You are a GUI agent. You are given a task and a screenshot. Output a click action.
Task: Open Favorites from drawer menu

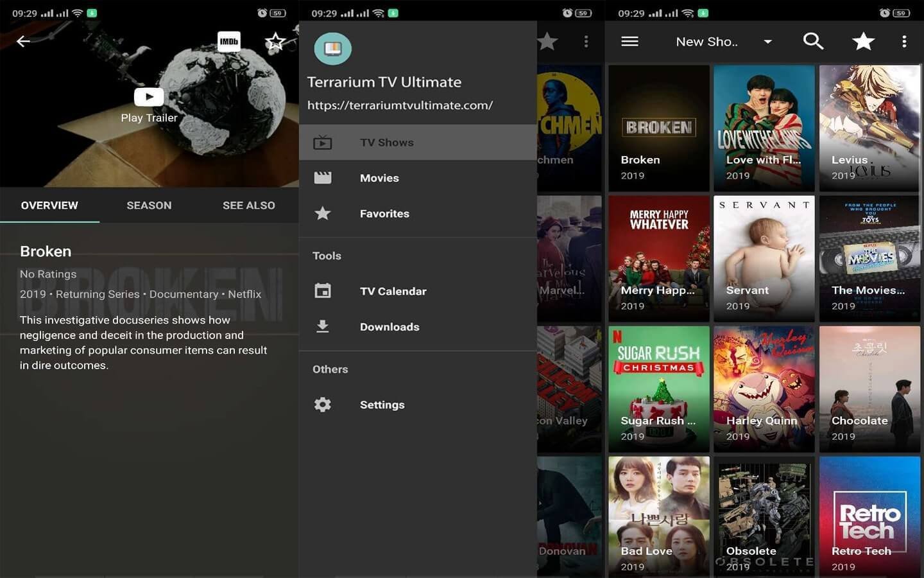(418, 213)
